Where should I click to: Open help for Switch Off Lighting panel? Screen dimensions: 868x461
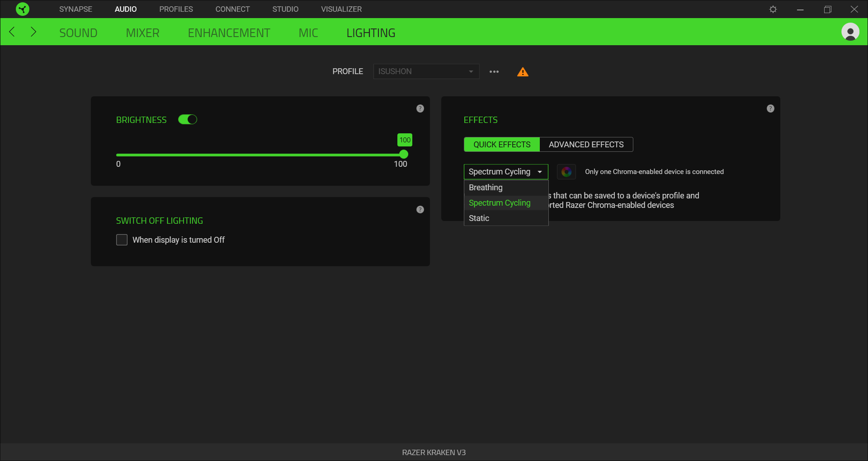point(420,209)
